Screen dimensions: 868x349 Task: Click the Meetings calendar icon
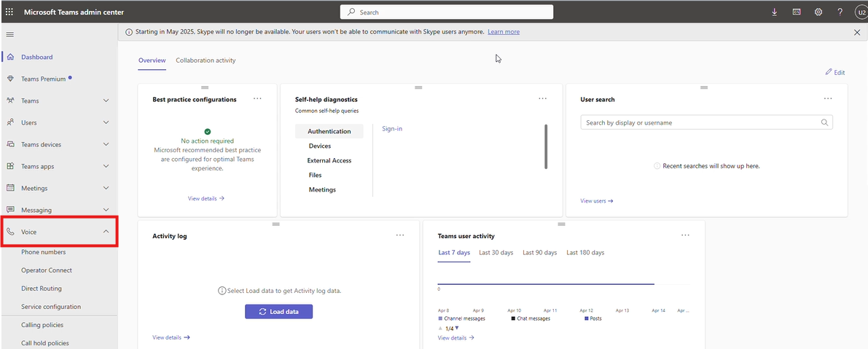(x=10, y=188)
